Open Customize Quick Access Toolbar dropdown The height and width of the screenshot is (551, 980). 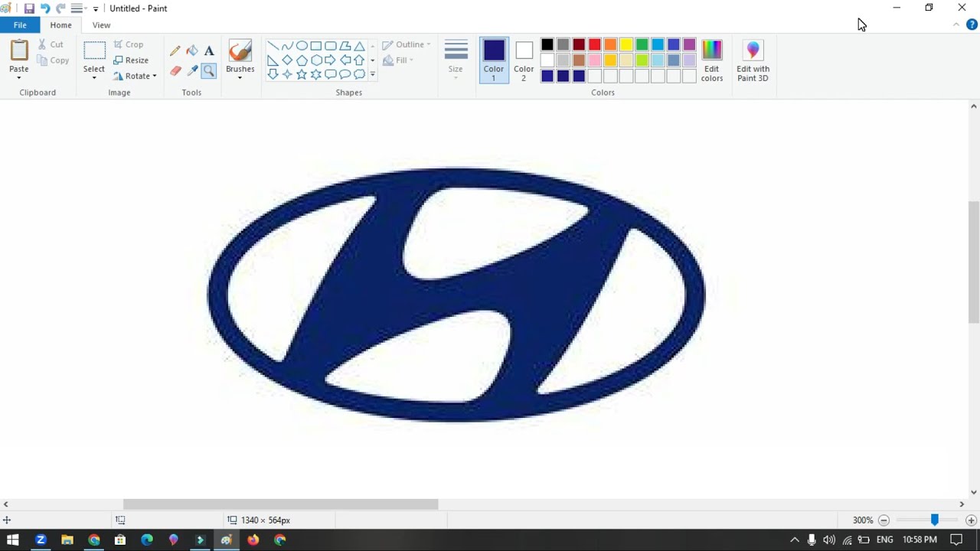(x=96, y=8)
